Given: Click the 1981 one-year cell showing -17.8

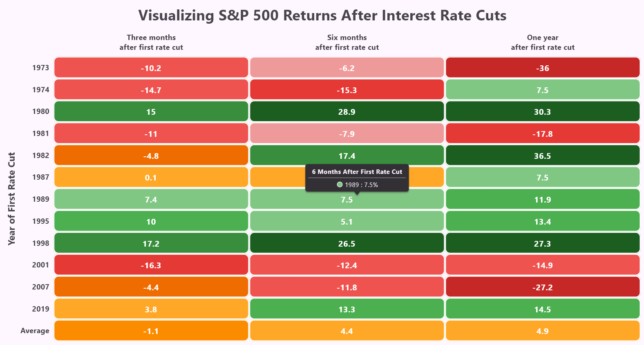Looking at the screenshot, I should pos(542,134).
